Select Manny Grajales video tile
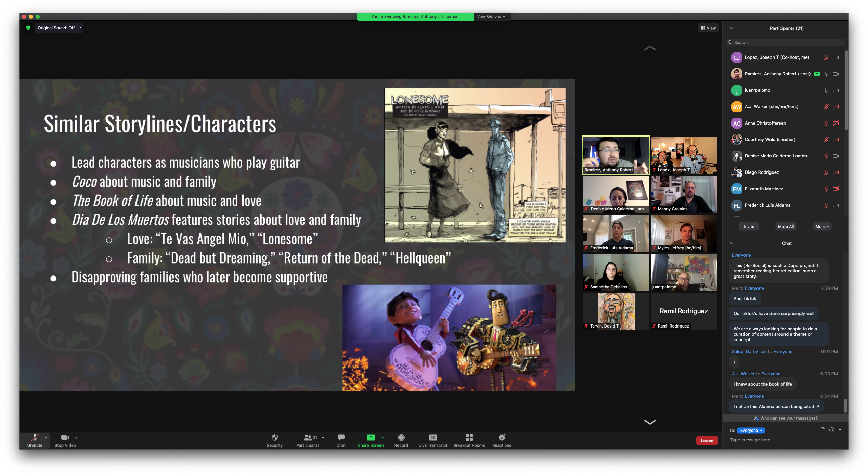This screenshot has height=475, width=868. (684, 194)
